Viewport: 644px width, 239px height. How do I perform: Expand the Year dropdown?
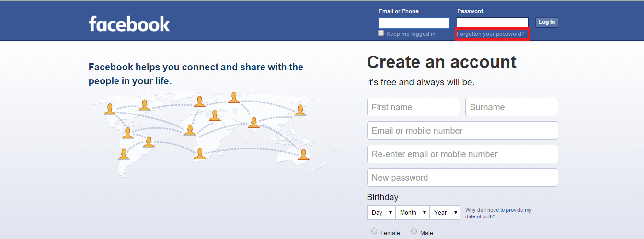[x=445, y=212]
